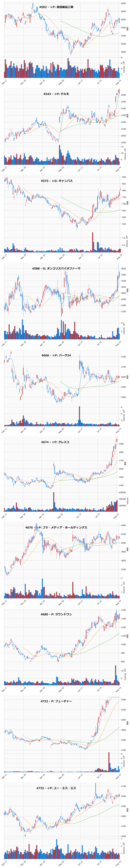Click the 4722 フューチャー chart title

(56, 701)
